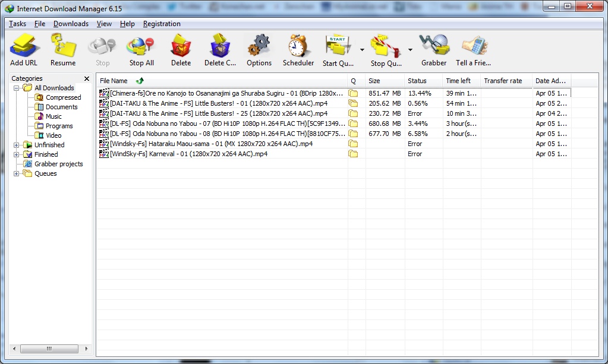Click the 851.47 MB size cell

[385, 93]
